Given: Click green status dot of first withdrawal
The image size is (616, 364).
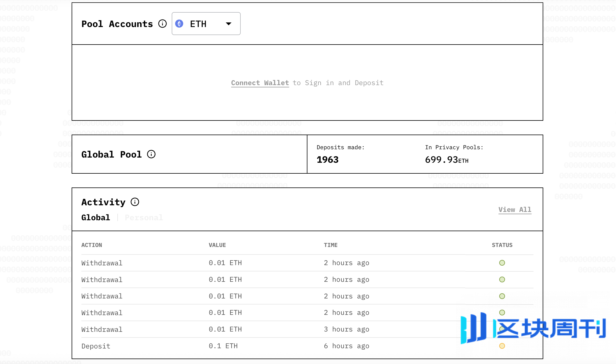Looking at the screenshot, I should (502, 263).
